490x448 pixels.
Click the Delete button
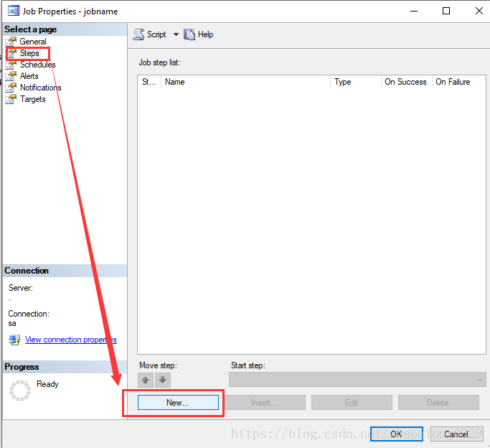[x=438, y=403]
